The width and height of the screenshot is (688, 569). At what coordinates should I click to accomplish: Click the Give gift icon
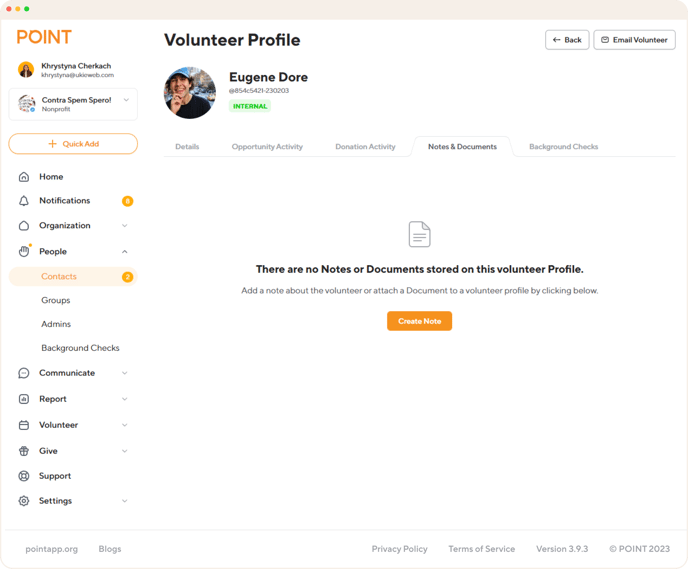24,451
